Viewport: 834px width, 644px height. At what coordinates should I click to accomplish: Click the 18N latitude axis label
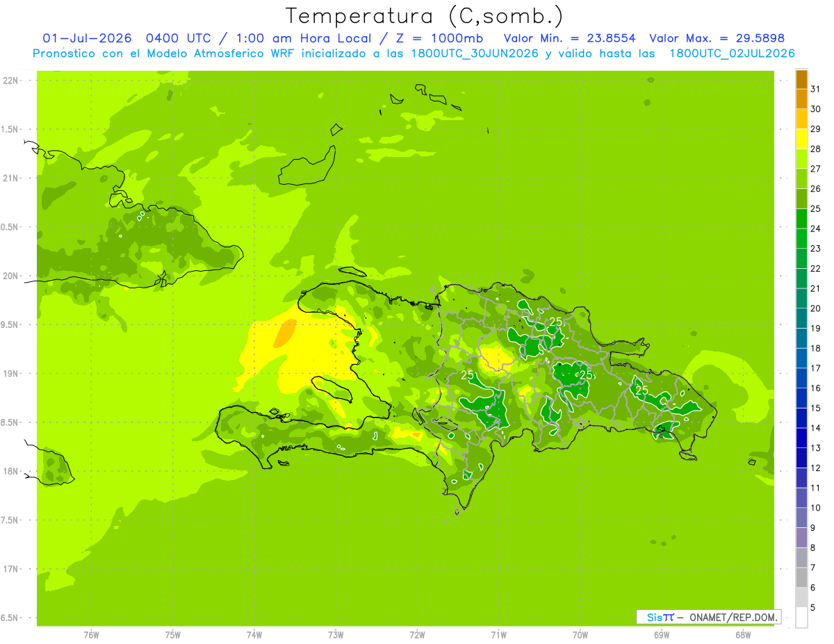pyautogui.click(x=10, y=471)
